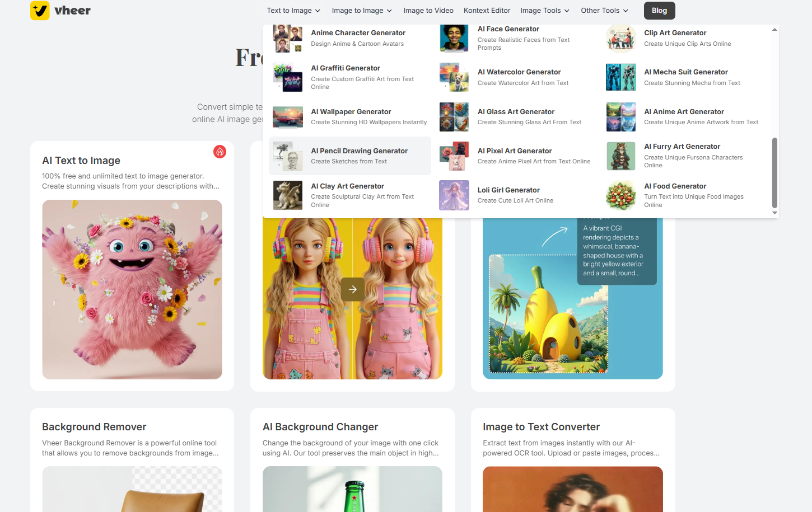The image size is (812, 512).
Task: Open the AI Background Changer card title
Action: (320, 427)
